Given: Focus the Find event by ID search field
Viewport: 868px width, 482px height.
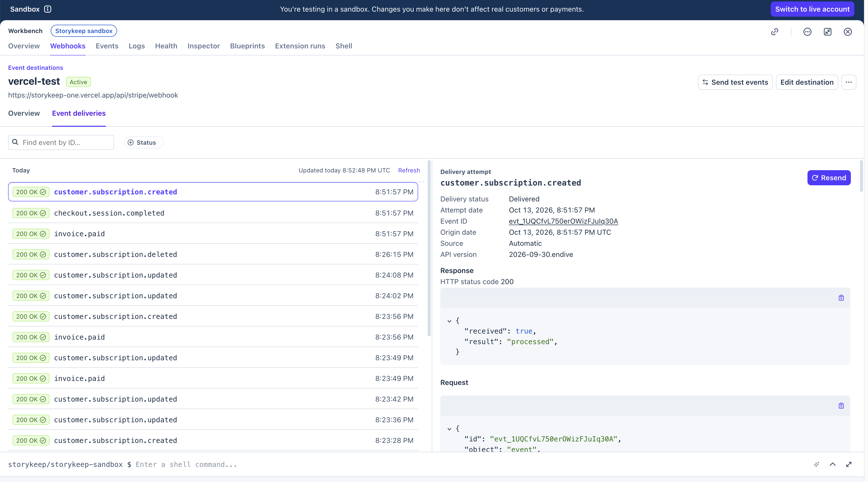Looking at the screenshot, I should click(61, 142).
